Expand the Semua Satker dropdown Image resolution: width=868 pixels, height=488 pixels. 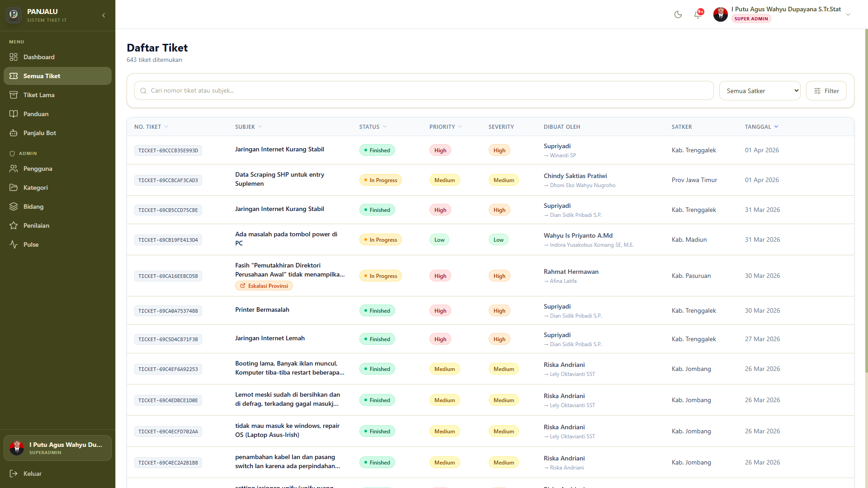pos(759,91)
